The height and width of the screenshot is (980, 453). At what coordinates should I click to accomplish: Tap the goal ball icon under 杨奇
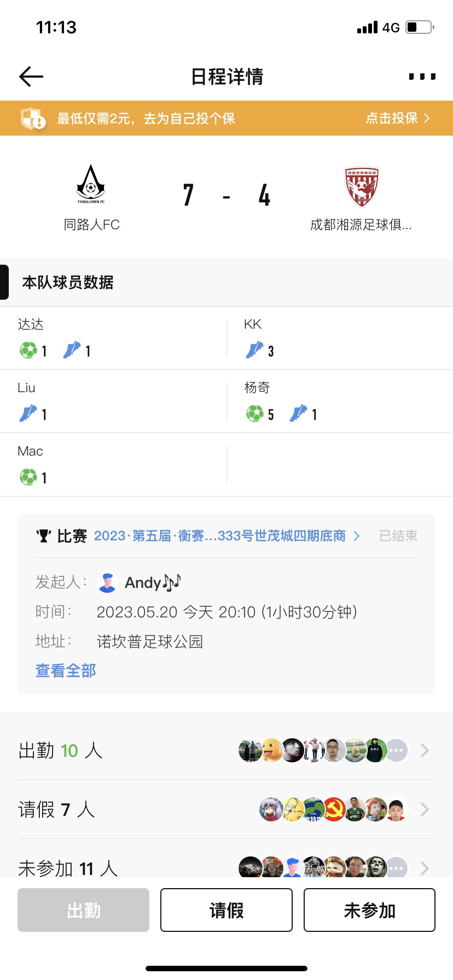[254, 414]
